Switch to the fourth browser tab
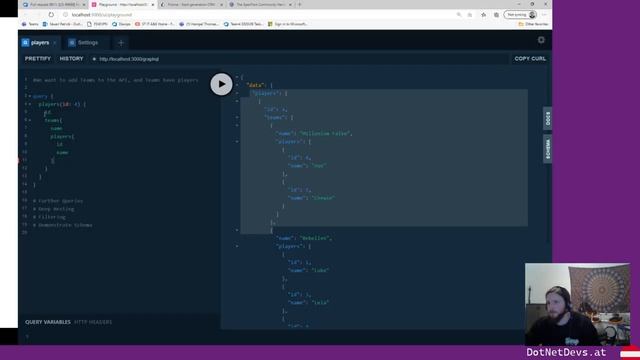The image size is (640, 360). [260, 4]
